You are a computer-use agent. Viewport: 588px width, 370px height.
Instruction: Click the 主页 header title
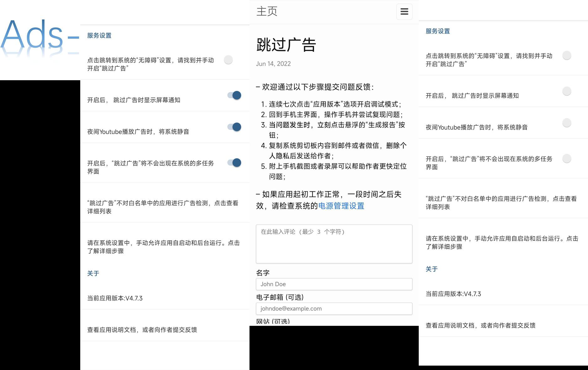point(267,12)
